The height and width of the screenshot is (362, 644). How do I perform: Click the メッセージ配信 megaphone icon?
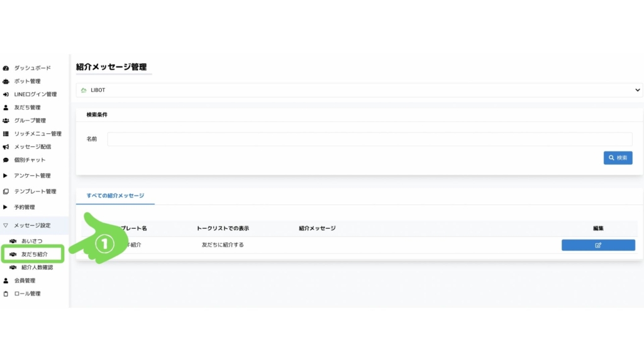[x=6, y=147]
